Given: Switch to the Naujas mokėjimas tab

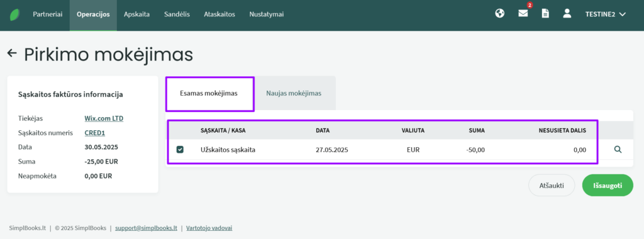Looking at the screenshot, I should [x=294, y=93].
